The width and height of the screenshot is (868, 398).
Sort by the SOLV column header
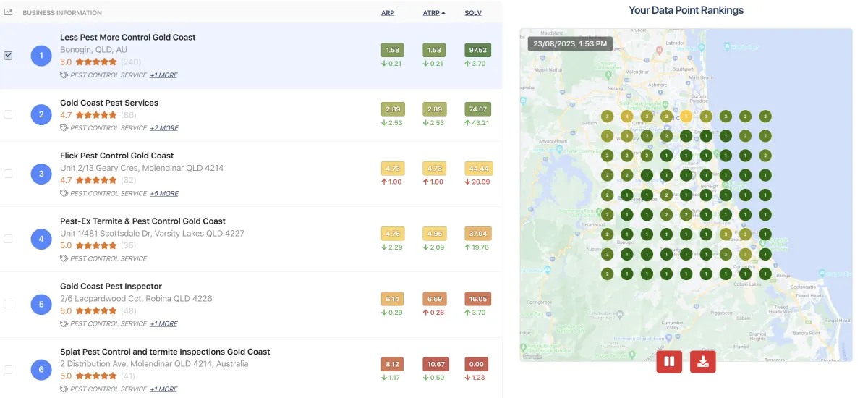tap(473, 13)
